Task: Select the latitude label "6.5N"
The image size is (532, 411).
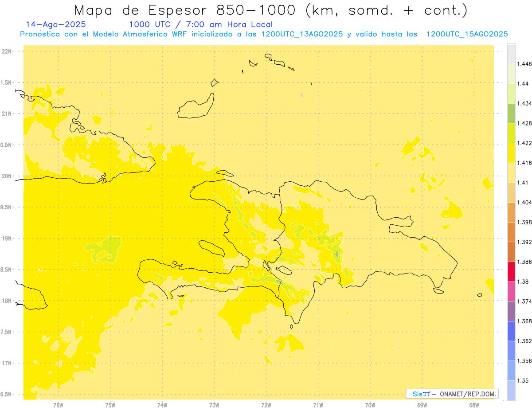Action: click(x=6, y=395)
